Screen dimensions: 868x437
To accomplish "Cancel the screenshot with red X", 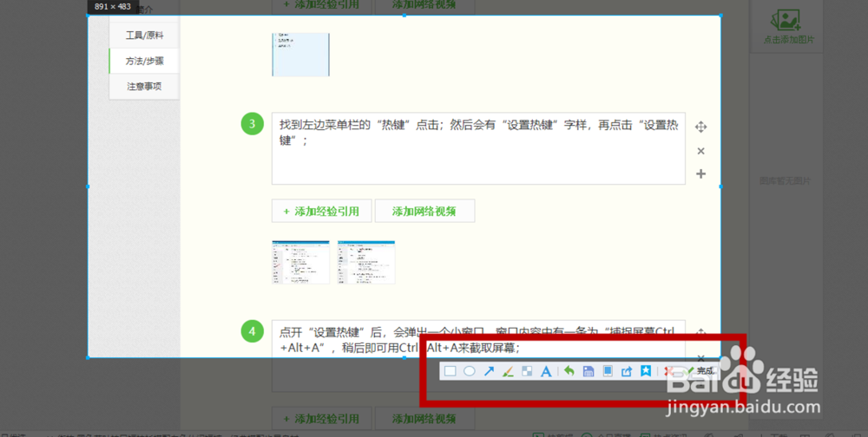I will [x=668, y=371].
